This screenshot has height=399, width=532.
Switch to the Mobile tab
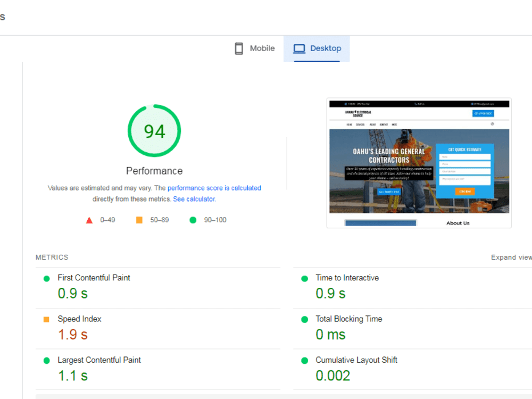[x=254, y=48]
